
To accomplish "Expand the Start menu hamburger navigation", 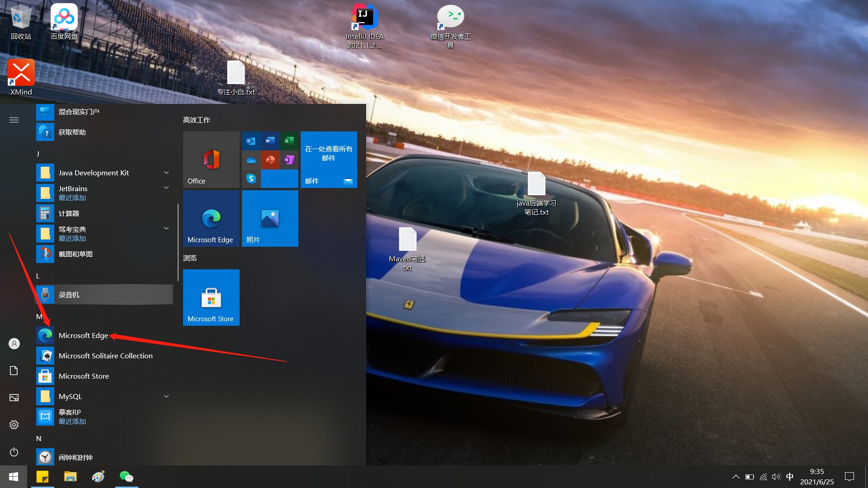I will 14,120.
